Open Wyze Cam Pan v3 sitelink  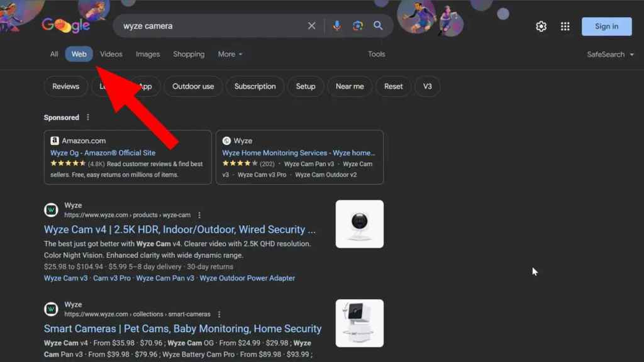[x=165, y=278]
